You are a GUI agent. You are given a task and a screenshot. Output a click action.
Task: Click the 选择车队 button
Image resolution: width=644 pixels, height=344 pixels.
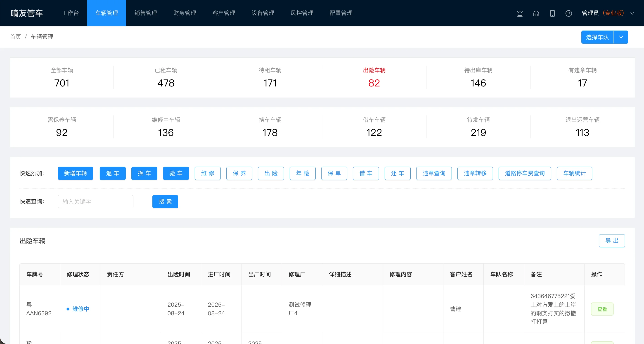tap(597, 37)
